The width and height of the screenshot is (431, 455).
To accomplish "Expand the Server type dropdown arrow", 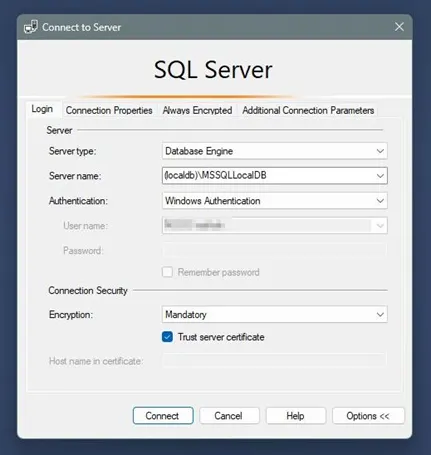I will 380,151.
